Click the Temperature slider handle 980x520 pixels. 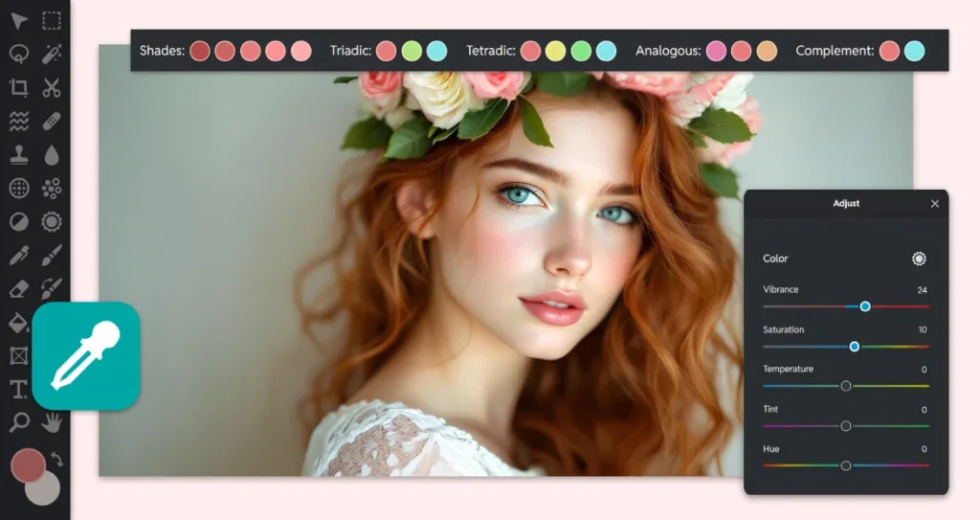point(846,386)
